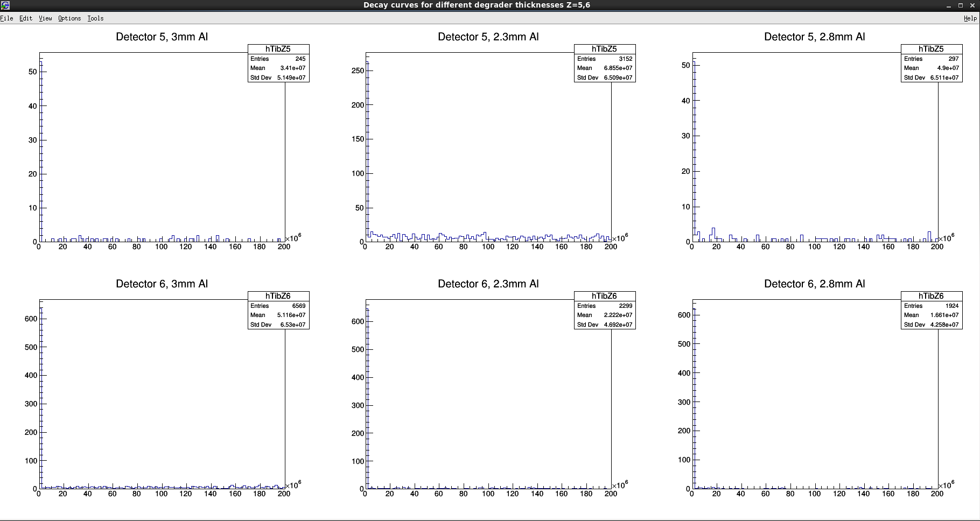
Task: Click y-axis label 600 in Detector 6, 2.8mm plot
Action: (x=684, y=315)
